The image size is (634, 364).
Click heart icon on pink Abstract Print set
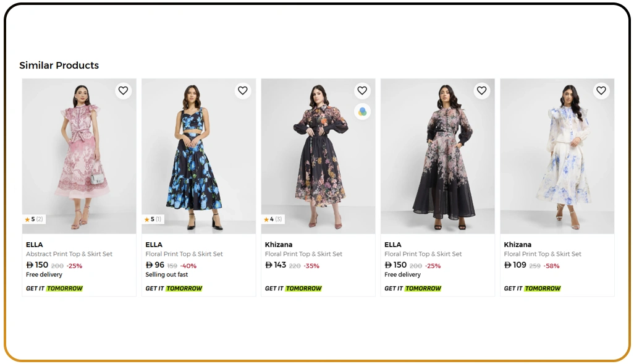pyautogui.click(x=123, y=90)
